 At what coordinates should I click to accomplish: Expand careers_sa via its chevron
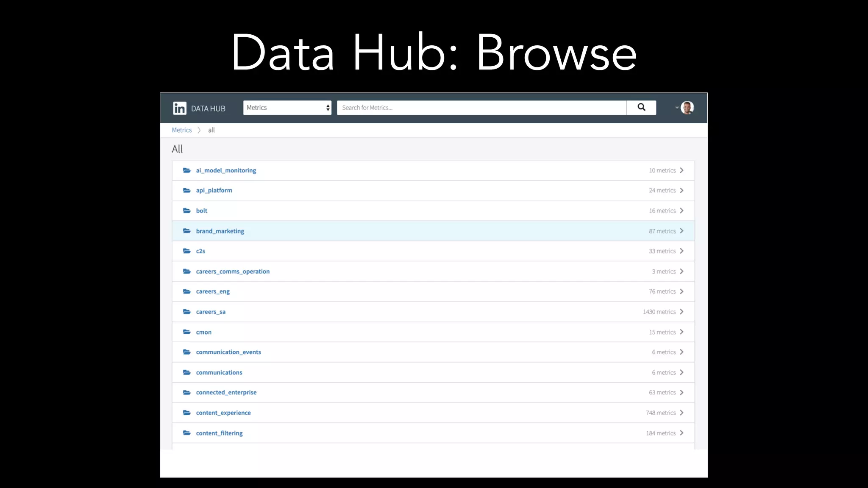[x=682, y=312]
